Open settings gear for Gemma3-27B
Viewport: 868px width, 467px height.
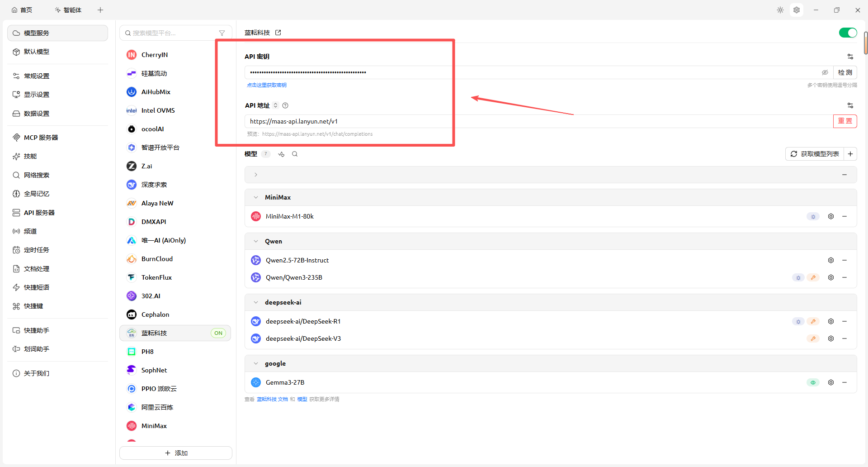click(x=831, y=382)
